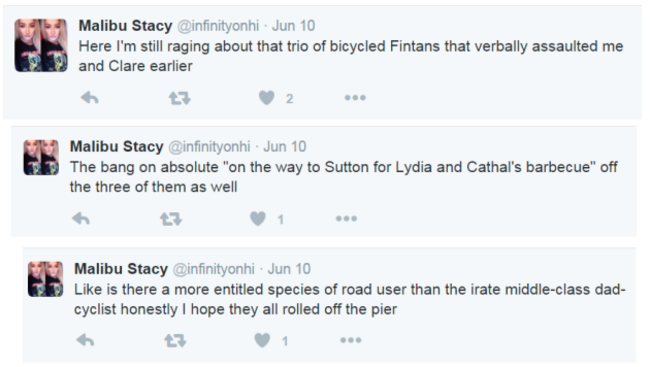
Task: Like the Sutton barbecue tweet
Action: (258, 219)
